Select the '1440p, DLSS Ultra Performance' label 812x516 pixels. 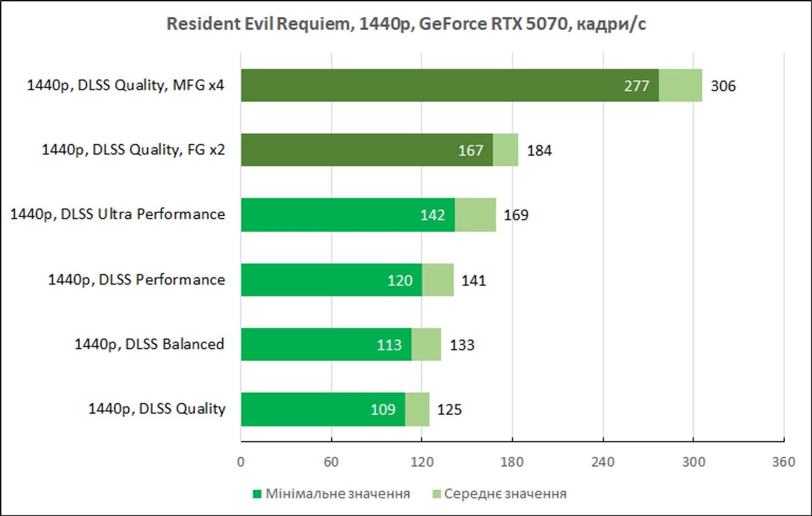pos(118,214)
